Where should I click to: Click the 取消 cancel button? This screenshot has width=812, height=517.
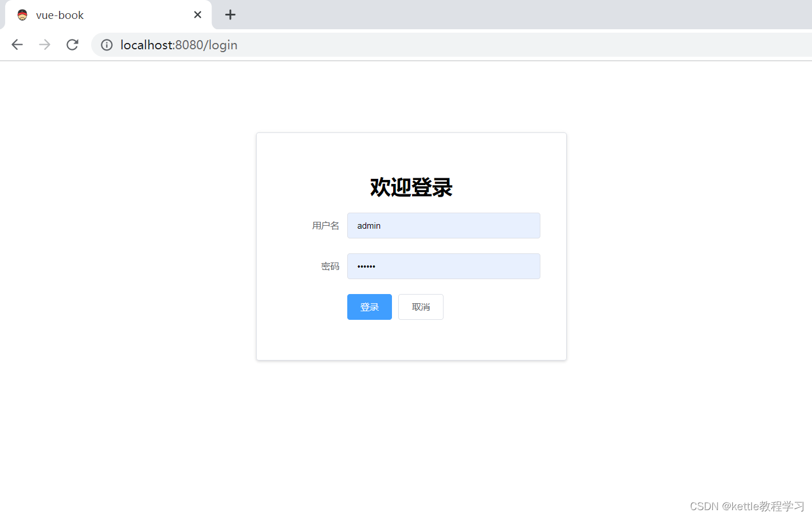pyautogui.click(x=421, y=307)
